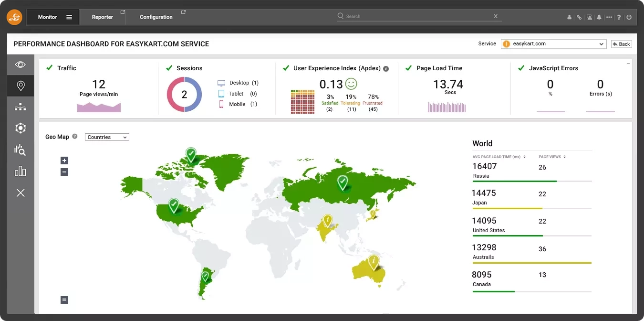Open the eye overview icon in sidebar
Image resolution: width=644 pixels, height=321 pixels.
[21, 64]
